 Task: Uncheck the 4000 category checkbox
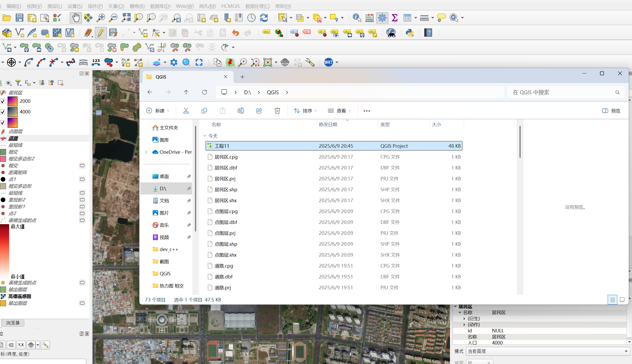click(3, 112)
